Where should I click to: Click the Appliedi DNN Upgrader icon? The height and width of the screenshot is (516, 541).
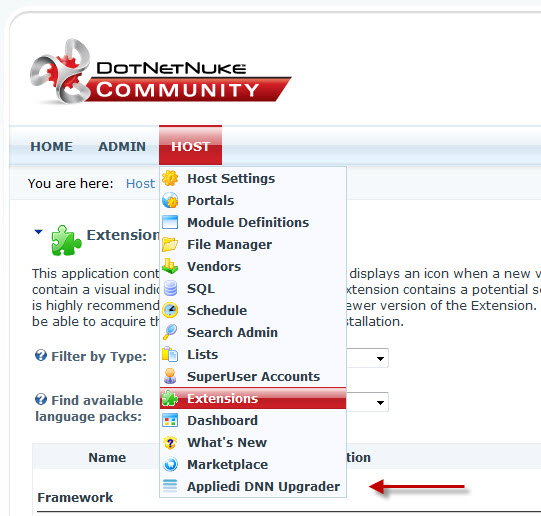(x=170, y=486)
